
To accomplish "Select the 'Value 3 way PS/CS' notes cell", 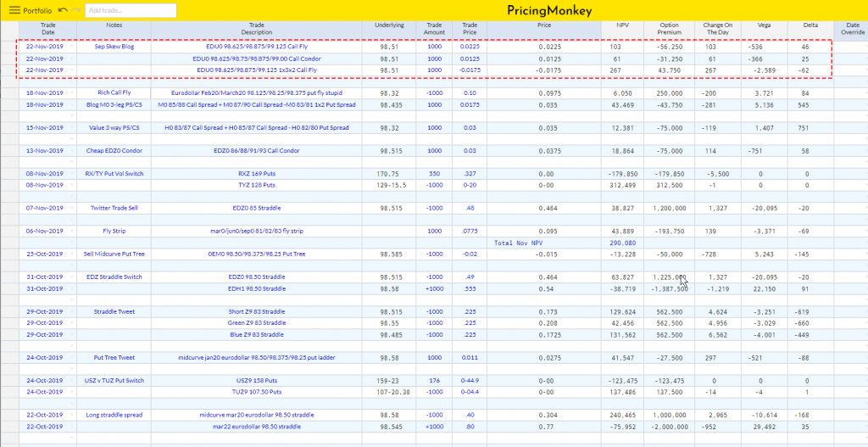I will (114, 128).
